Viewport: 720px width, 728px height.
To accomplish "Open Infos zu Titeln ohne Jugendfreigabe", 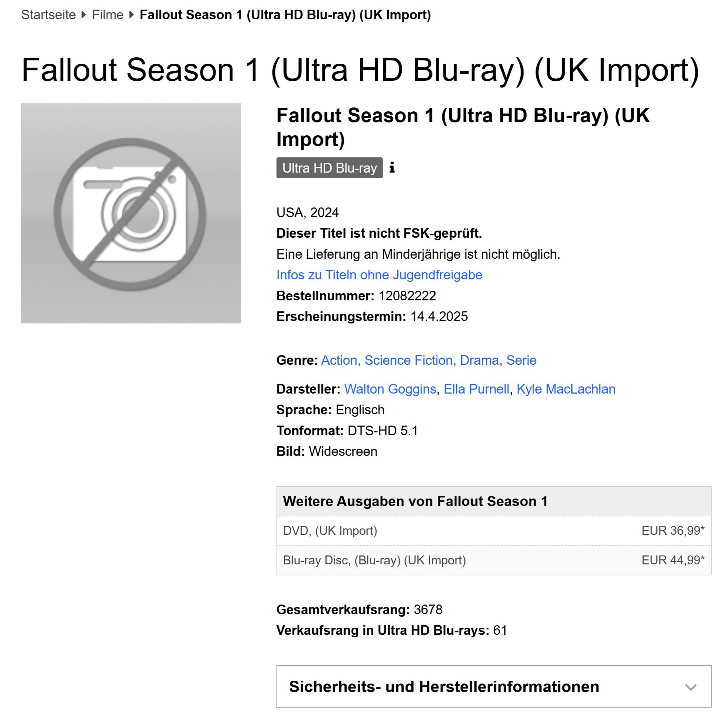I will (379, 275).
